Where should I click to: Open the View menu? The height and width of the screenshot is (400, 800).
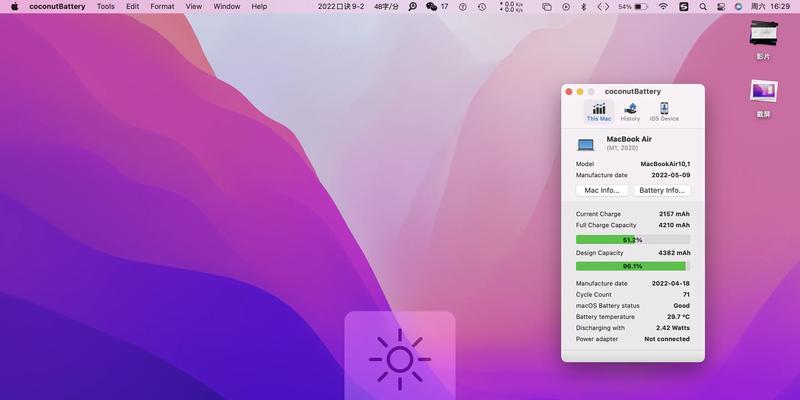193,7
